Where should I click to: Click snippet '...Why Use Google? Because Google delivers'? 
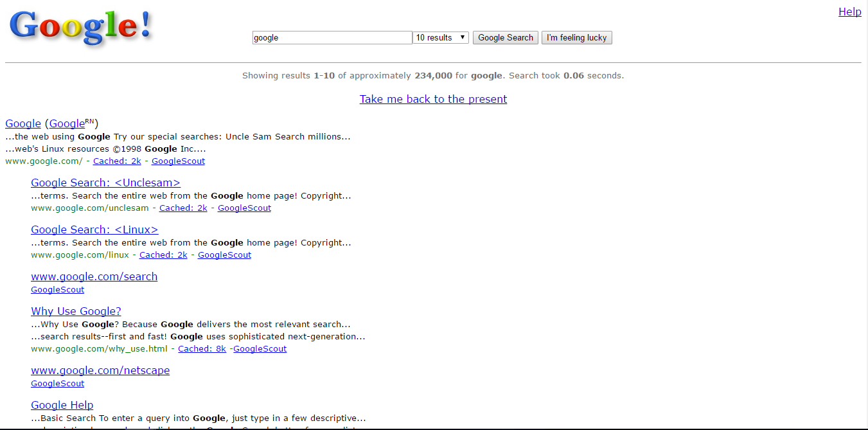click(x=191, y=325)
